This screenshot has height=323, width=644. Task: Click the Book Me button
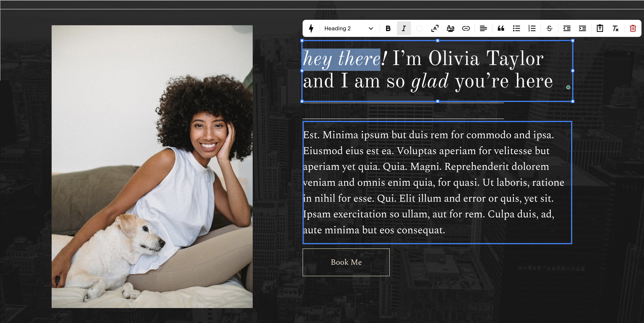pos(346,262)
